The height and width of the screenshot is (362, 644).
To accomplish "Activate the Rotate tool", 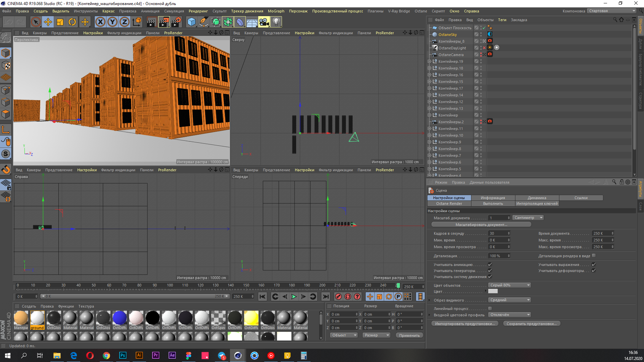I will click(72, 22).
